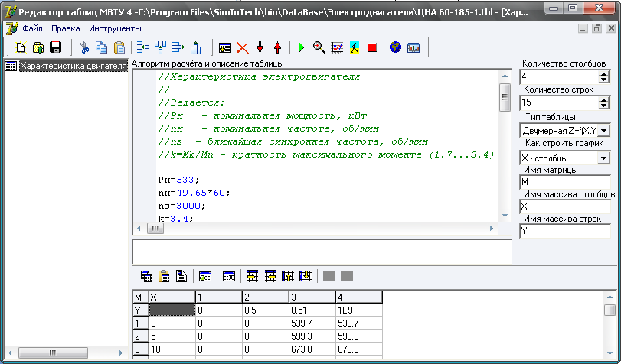Click the row array name field
Image resolution: width=621 pixels, height=364 pixels.
564,230
